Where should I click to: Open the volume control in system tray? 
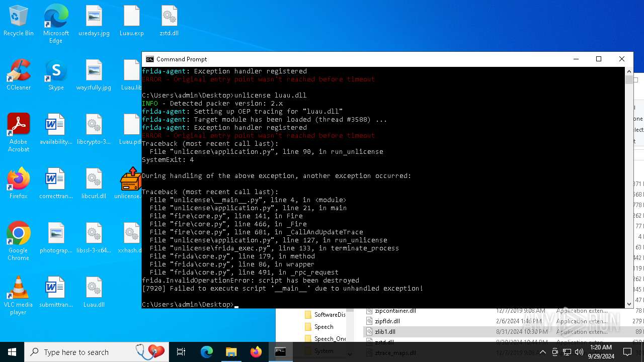(579, 352)
